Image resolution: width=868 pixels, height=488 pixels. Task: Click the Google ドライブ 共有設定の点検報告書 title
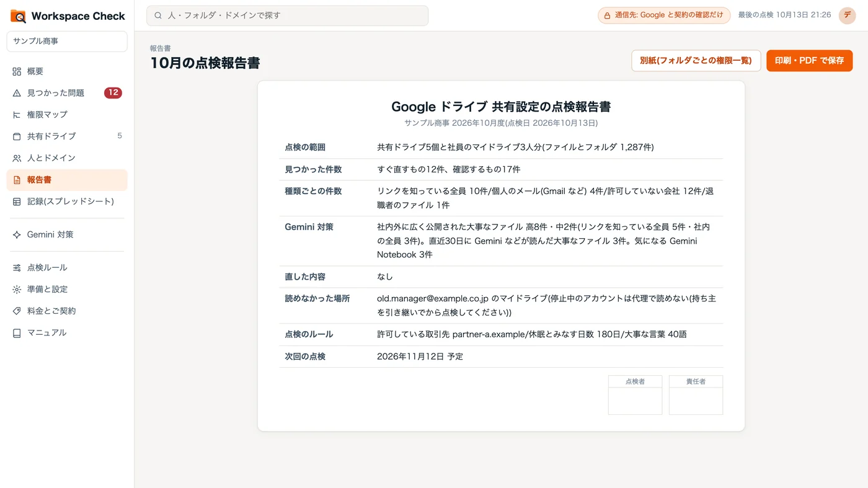point(501,107)
